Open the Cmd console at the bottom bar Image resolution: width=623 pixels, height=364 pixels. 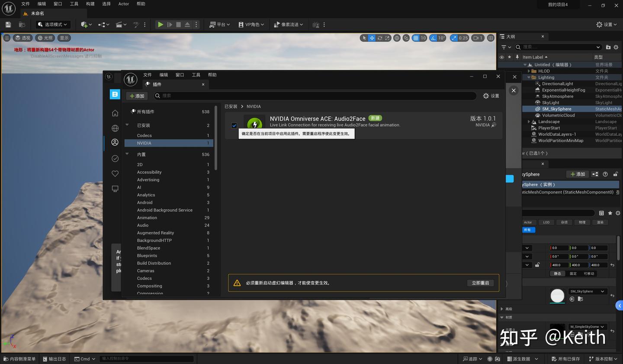(x=84, y=358)
